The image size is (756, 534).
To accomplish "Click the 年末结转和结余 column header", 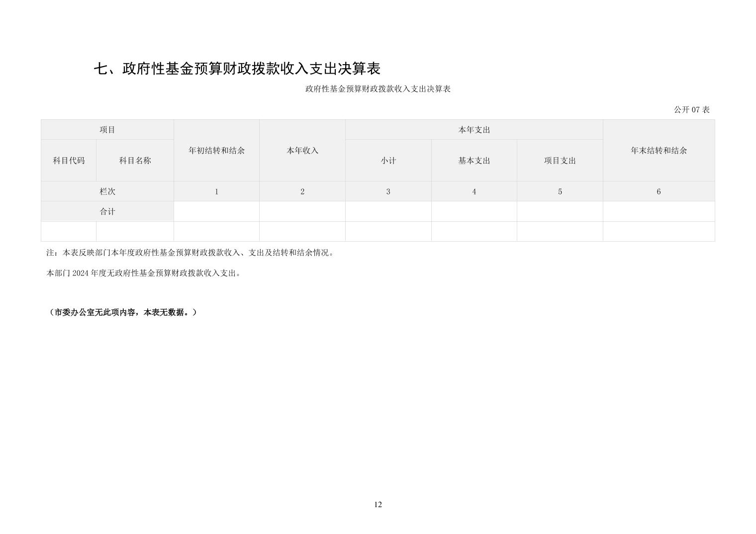I will (x=659, y=151).
